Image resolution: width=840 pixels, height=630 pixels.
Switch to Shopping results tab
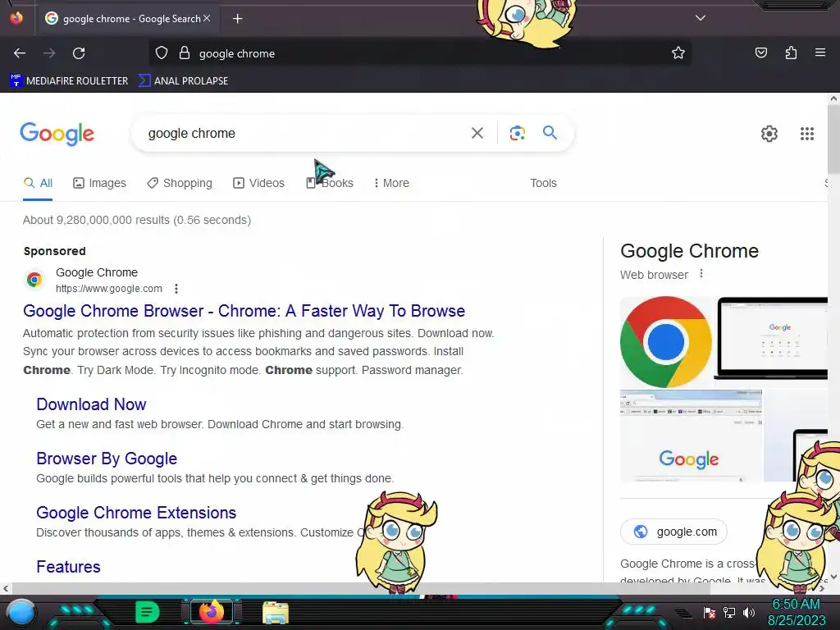180,183
